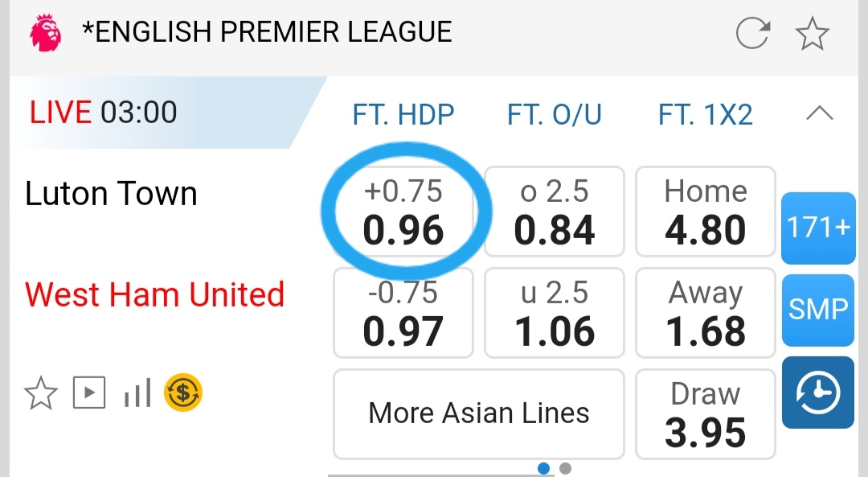868x477 pixels.
Task: Click the yellow cash out coin icon
Action: (x=183, y=393)
